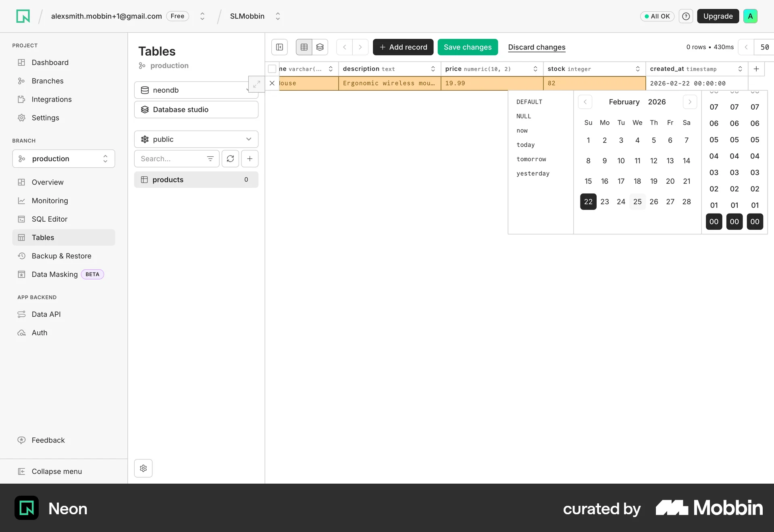
Task: Go back with left arrow in toolbar
Action: pyautogui.click(x=345, y=47)
